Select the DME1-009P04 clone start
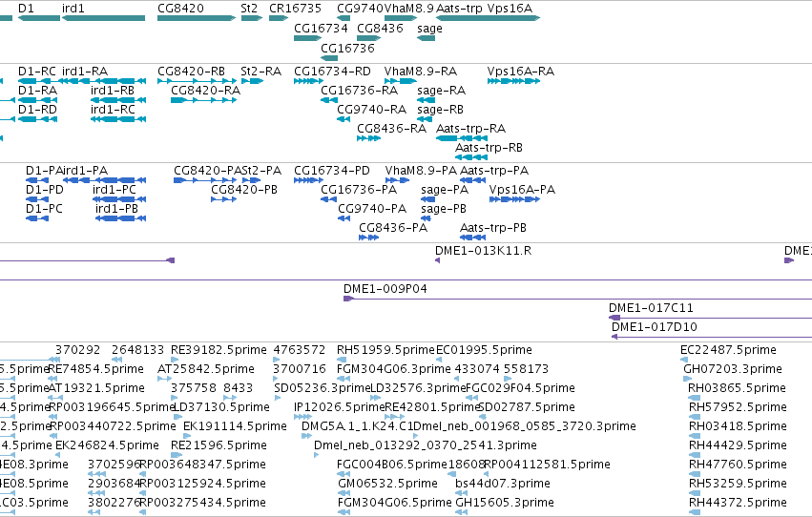Viewport: 812px width, 517px height. tap(348, 299)
